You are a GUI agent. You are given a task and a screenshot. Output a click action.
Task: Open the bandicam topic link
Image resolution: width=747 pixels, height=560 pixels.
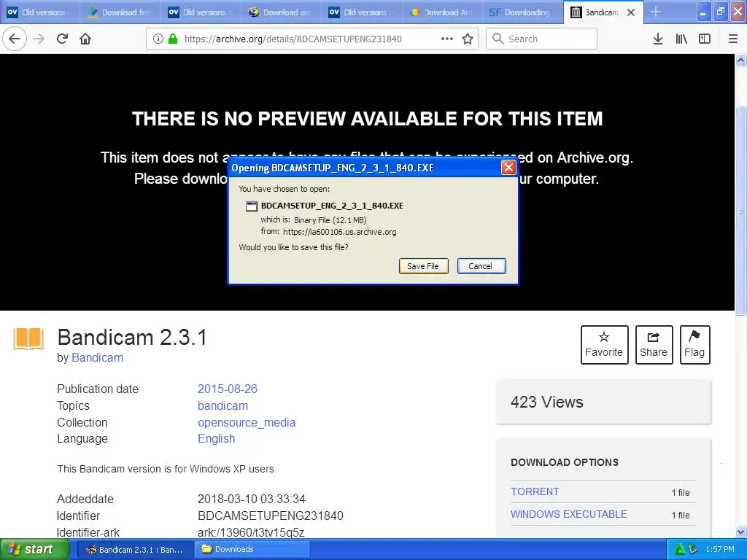pos(222,405)
